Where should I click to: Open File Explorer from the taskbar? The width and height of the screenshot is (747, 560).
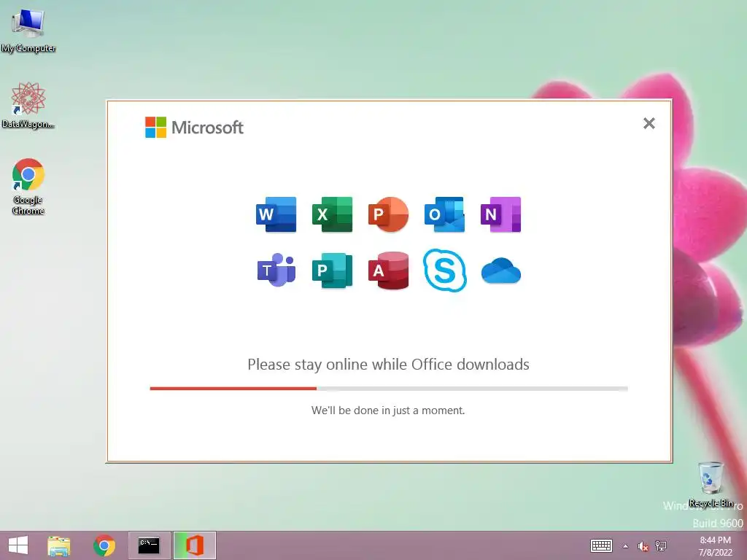59,545
